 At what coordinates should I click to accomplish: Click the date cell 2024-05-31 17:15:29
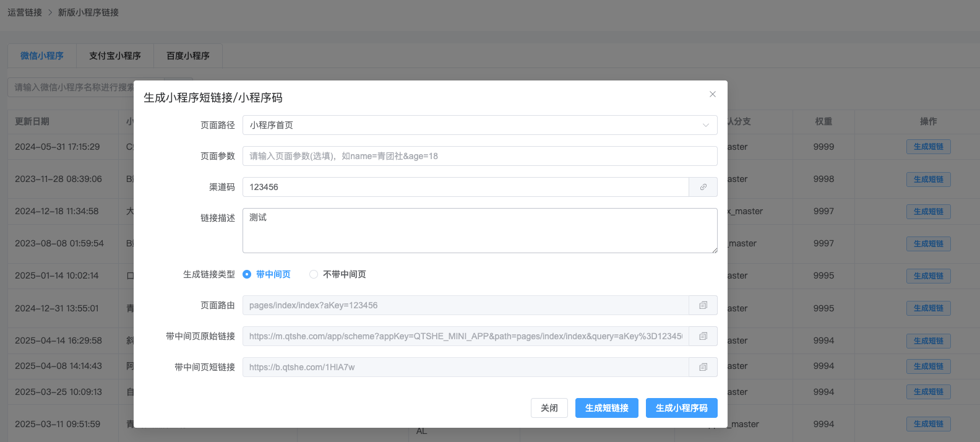coord(58,147)
